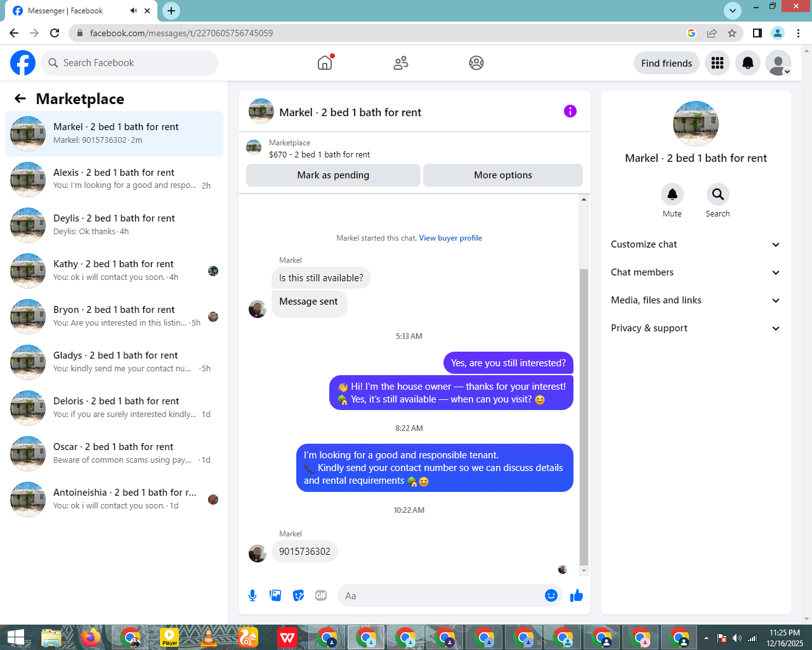
Task: Show hidden system tray icons
Action: [706, 638]
